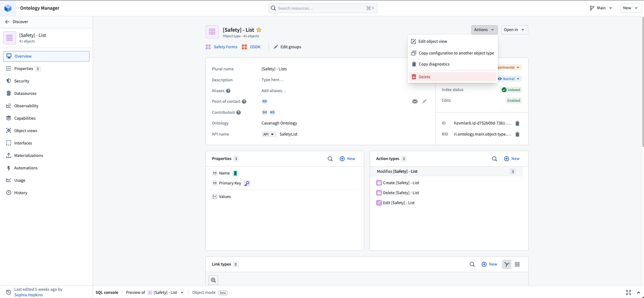This screenshot has width=644, height=298.
Task: Open the Overview sidebar tab
Action: coord(46,56)
